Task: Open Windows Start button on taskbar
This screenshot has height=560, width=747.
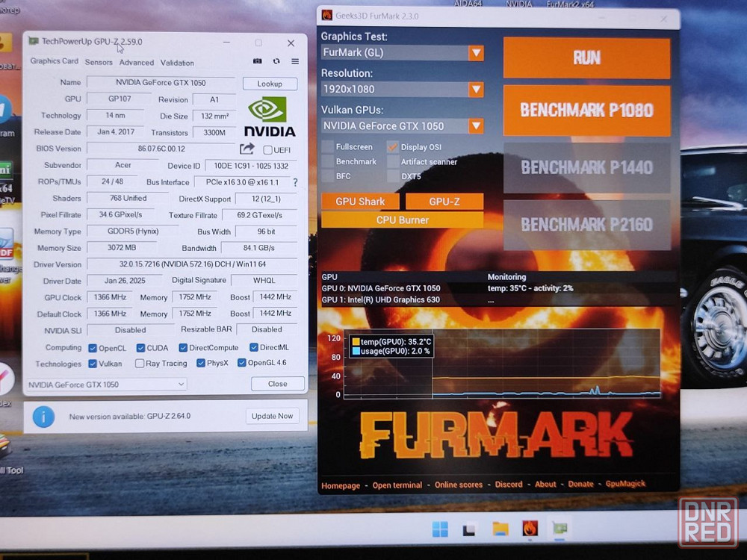Action: pyautogui.click(x=440, y=529)
